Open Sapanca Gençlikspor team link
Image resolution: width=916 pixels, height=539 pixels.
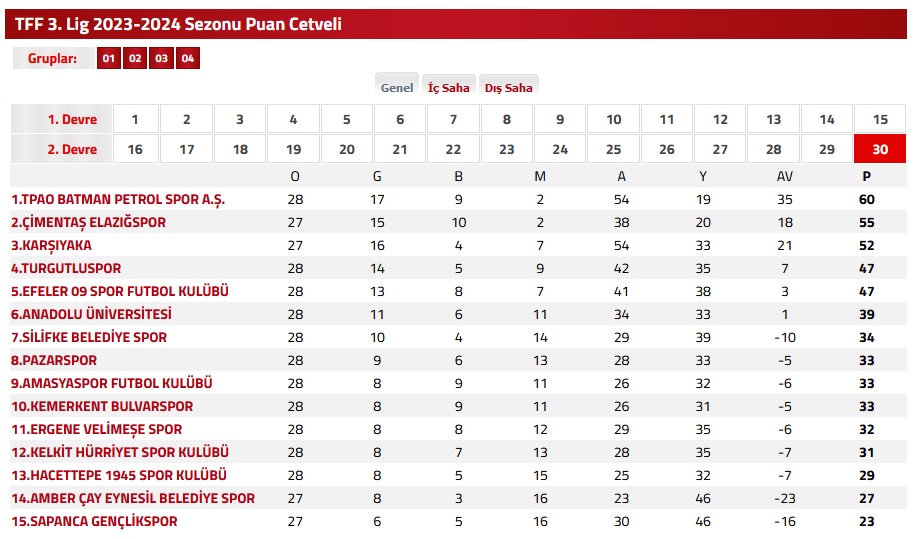(x=94, y=521)
